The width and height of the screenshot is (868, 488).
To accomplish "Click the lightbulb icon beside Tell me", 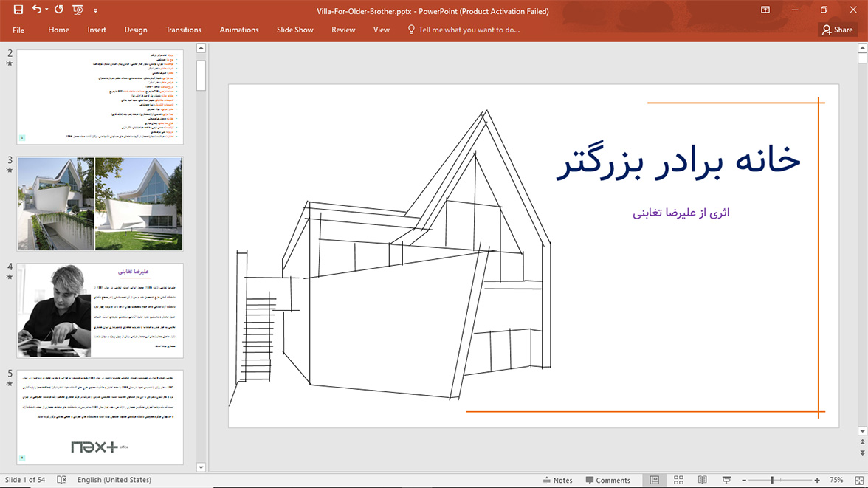I will (x=410, y=30).
